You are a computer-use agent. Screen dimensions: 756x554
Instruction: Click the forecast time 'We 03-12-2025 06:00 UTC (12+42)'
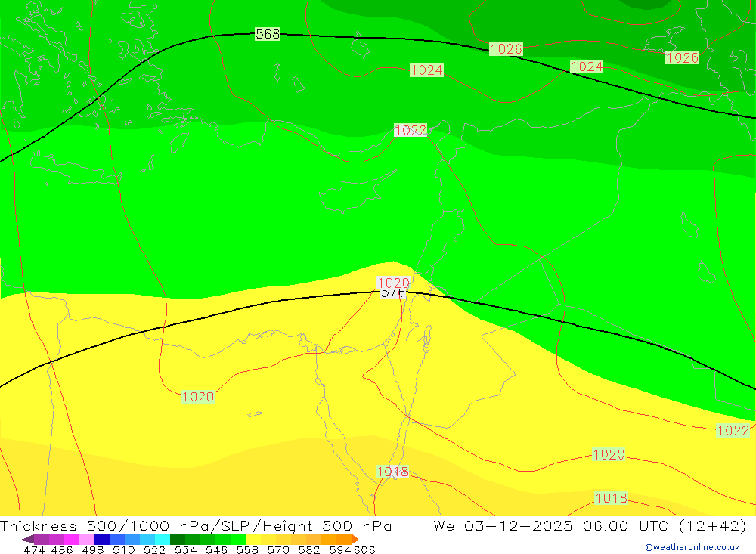click(590, 525)
